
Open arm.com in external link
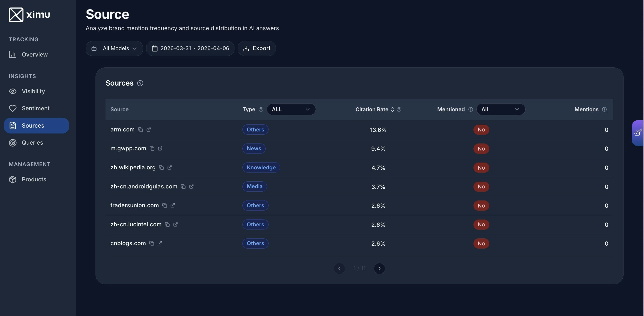pos(149,130)
